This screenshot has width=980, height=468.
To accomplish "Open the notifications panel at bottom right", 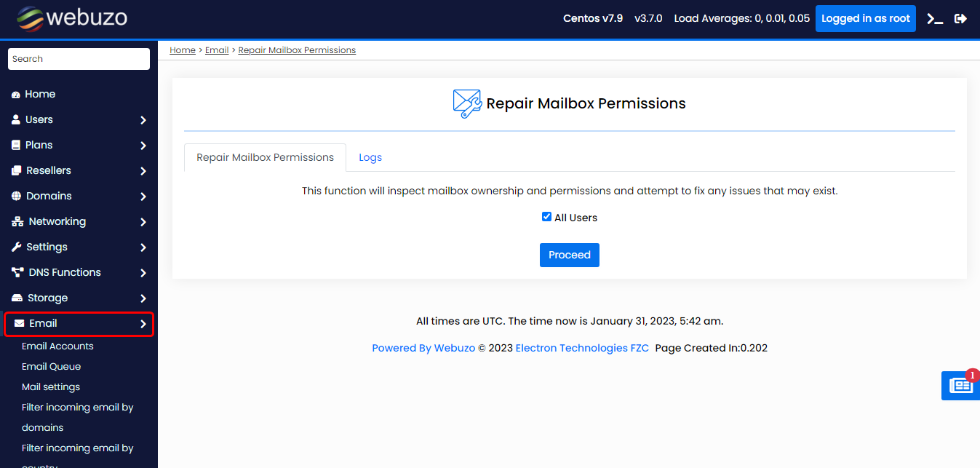I will 960,386.
